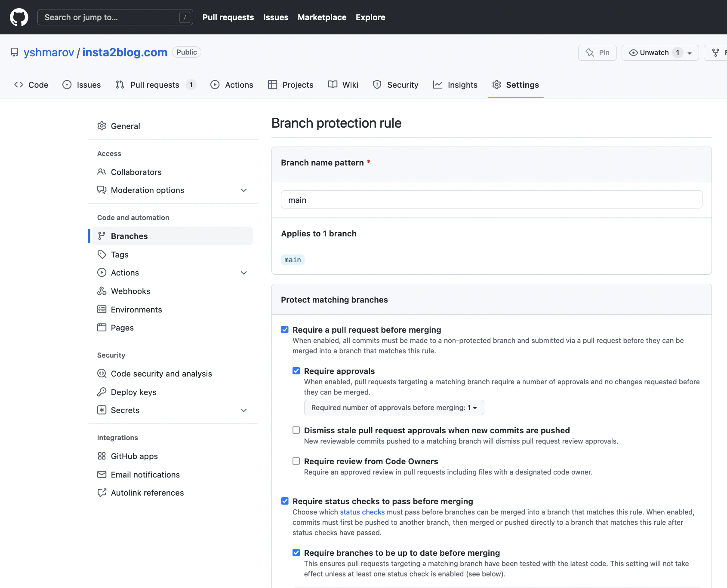
Task: Click the GitHub apps grid icon
Action: (102, 456)
